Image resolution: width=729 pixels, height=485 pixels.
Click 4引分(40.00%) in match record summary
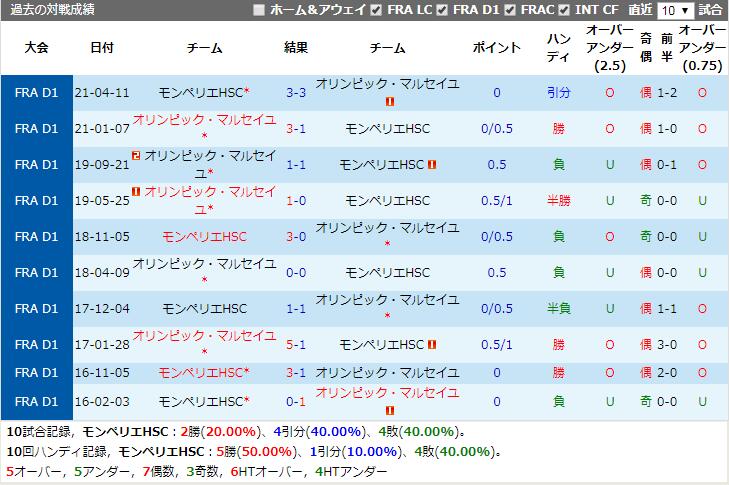[319, 432]
